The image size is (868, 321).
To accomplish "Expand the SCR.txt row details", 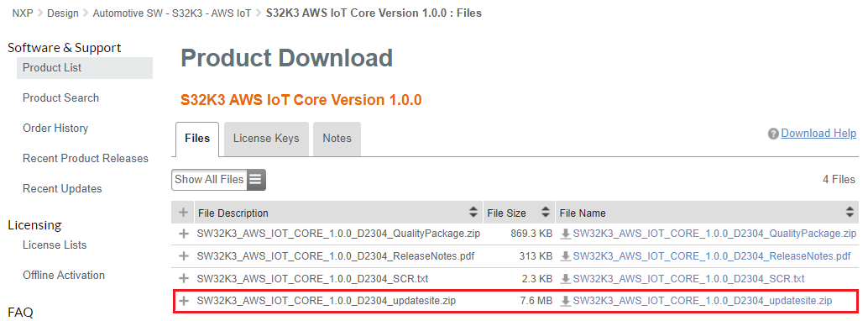I will point(183,278).
